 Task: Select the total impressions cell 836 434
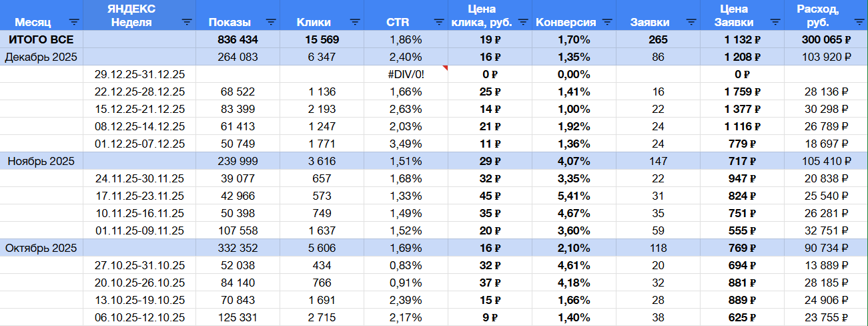238,39
